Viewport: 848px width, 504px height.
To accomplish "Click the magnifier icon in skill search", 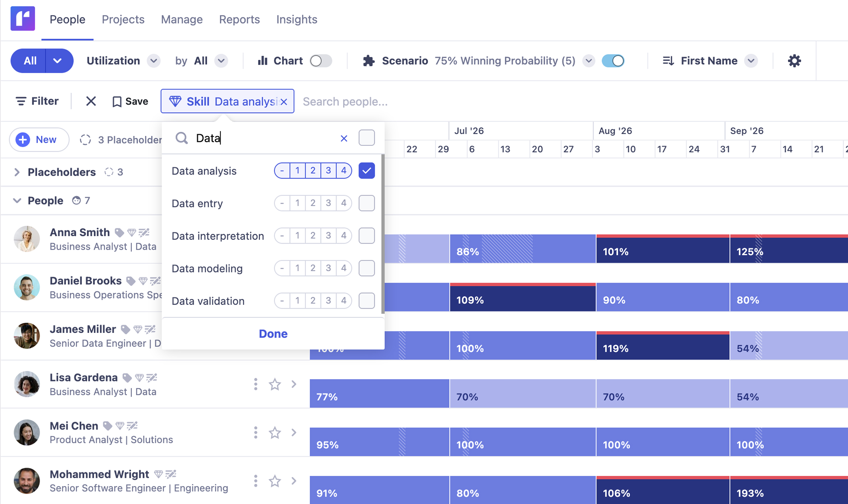I will (x=182, y=138).
